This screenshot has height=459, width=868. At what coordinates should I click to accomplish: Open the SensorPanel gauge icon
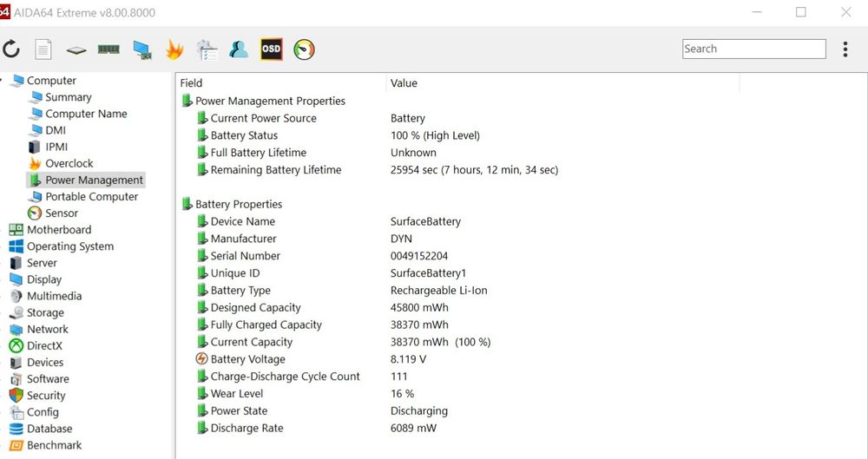(304, 49)
